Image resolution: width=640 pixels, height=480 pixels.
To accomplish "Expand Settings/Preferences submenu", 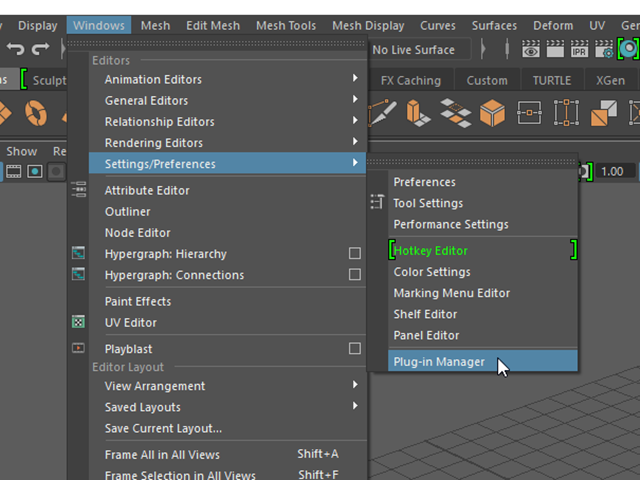I will click(227, 163).
